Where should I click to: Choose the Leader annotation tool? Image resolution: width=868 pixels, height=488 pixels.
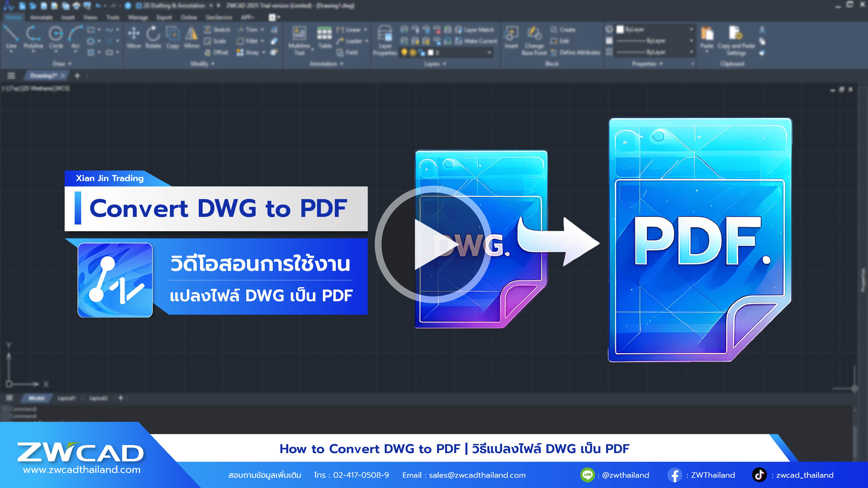349,41
